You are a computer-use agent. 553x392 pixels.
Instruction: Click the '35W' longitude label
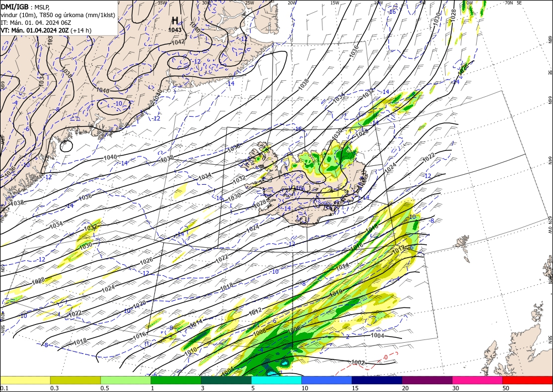[162, 2]
